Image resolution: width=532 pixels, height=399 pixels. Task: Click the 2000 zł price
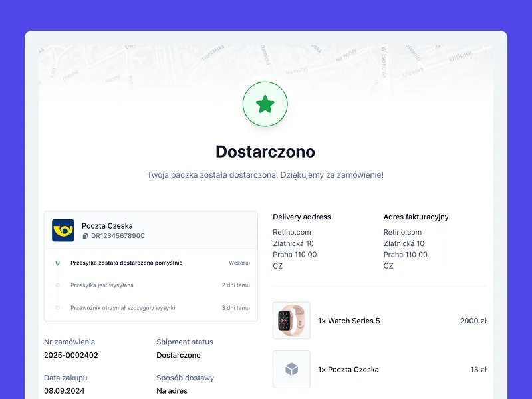[x=473, y=321]
